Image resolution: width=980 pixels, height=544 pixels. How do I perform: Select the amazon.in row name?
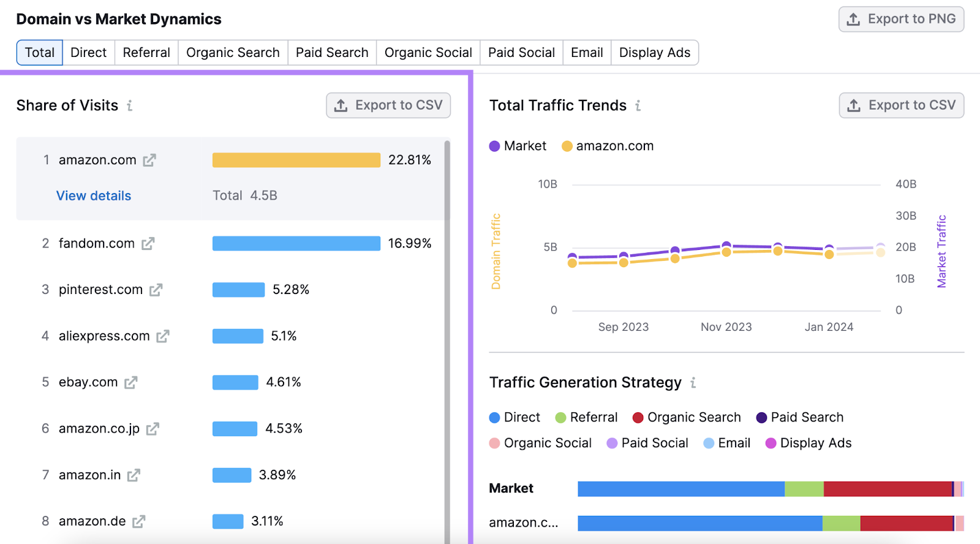(x=90, y=475)
